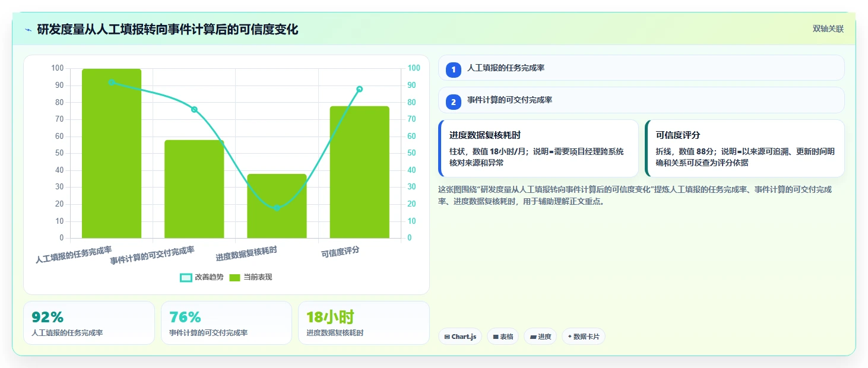Screen dimensions: 868x368
Task: Click left axis value 50
Action: click(x=59, y=153)
